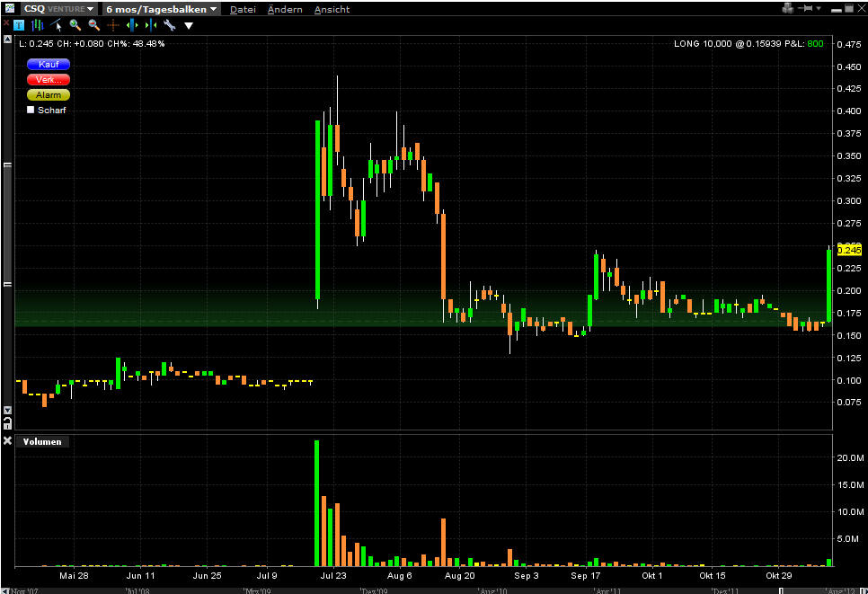Activate the zoom-out magnifier tool
Viewport: 868px width, 594px height.
coord(93,25)
